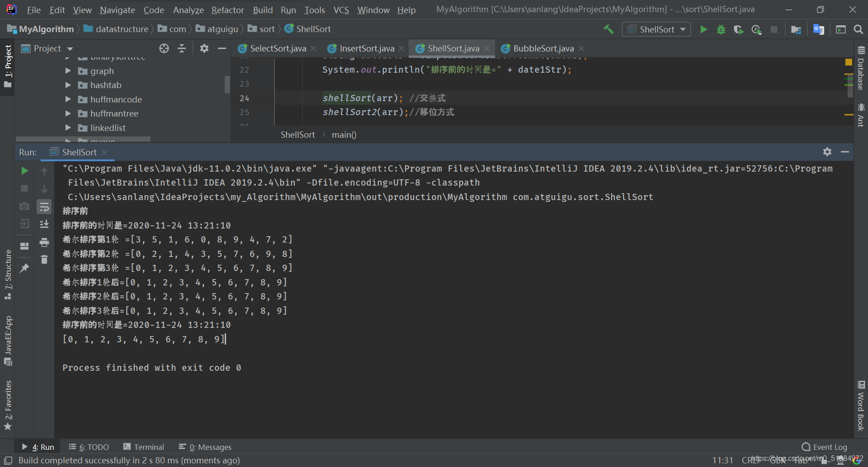Open the Terminal tool window

click(144, 447)
